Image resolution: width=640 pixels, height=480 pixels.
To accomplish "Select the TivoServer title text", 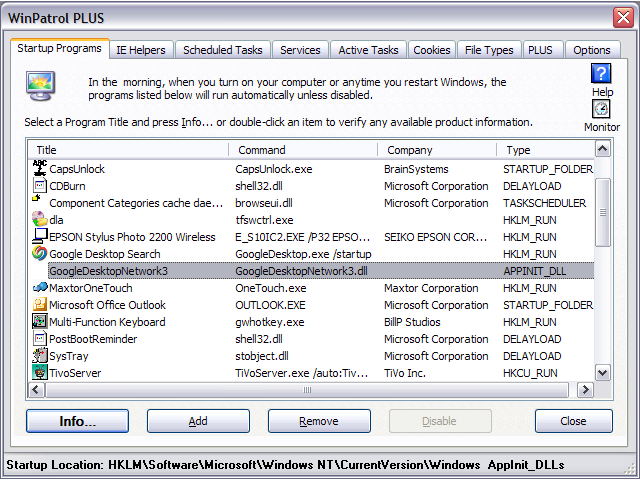I will [75, 373].
